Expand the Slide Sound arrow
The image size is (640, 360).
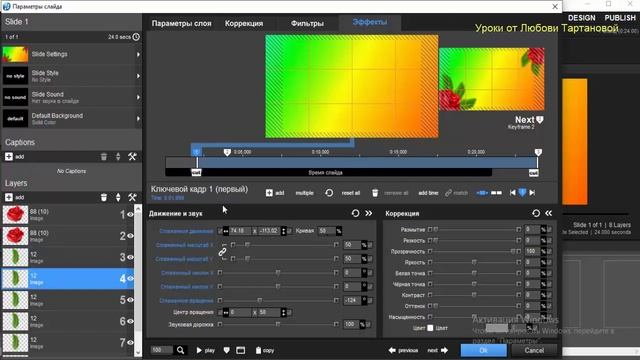click(138, 97)
